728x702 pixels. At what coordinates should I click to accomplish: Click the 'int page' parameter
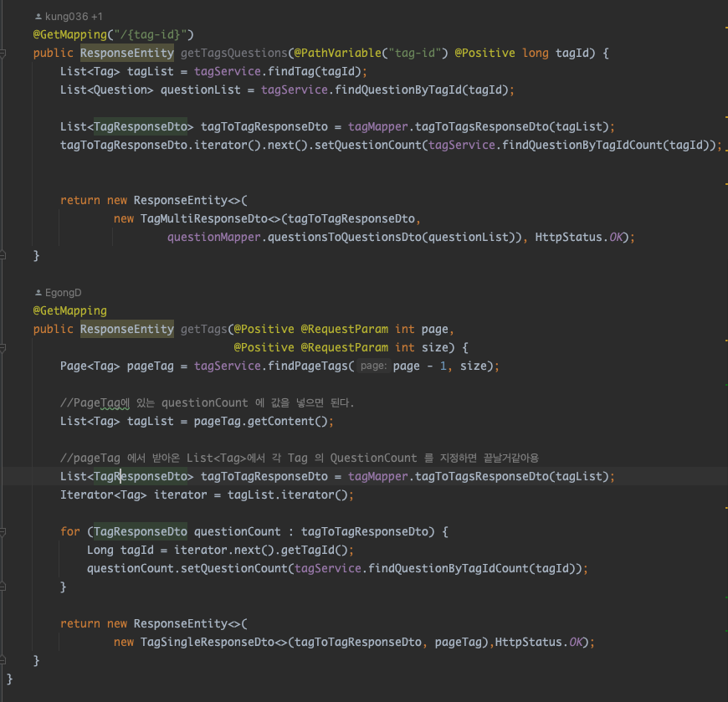click(x=422, y=330)
